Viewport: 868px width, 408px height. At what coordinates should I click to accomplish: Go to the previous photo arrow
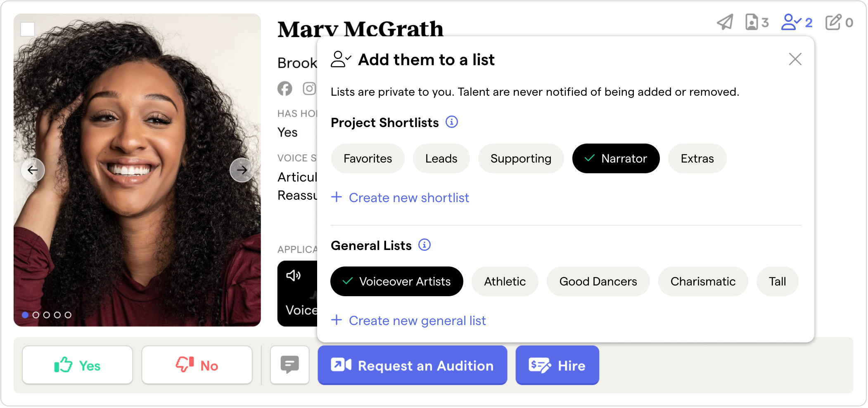(x=33, y=170)
